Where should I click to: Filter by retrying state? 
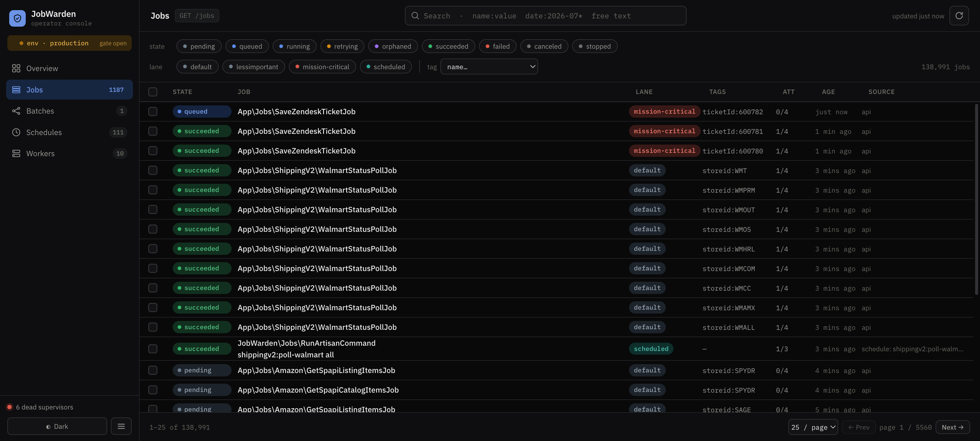(x=342, y=46)
